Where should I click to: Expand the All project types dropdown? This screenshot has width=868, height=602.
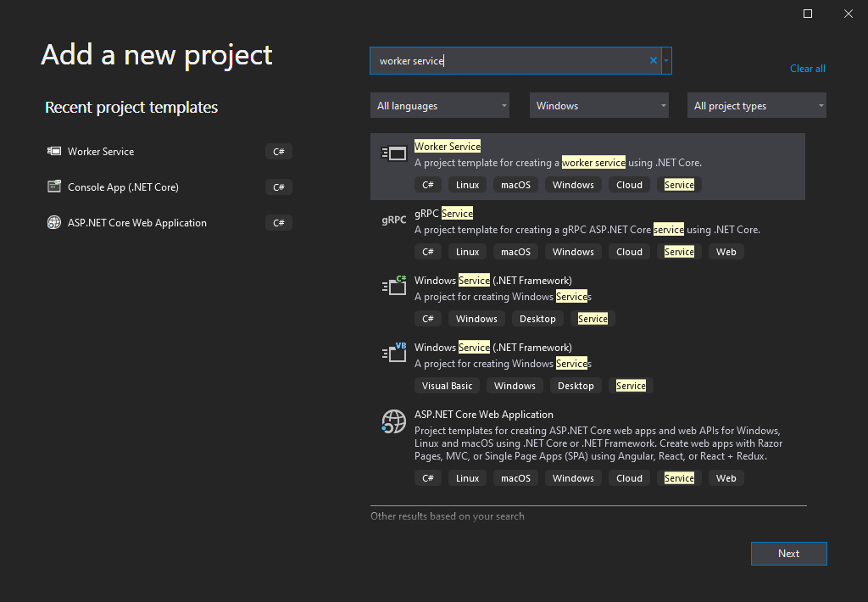[x=756, y=106]
